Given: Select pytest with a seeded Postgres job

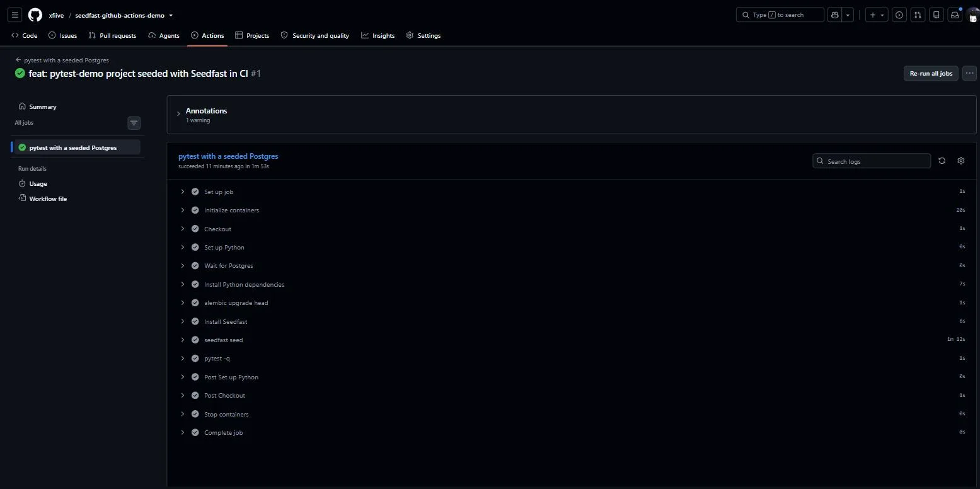Looking at the screenshot, I should [x=78, y=147].
